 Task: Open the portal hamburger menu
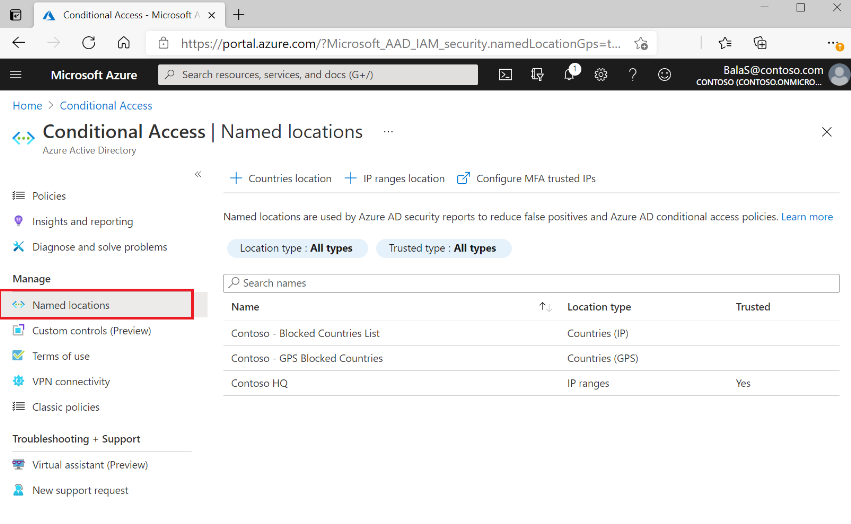[16, 75]
